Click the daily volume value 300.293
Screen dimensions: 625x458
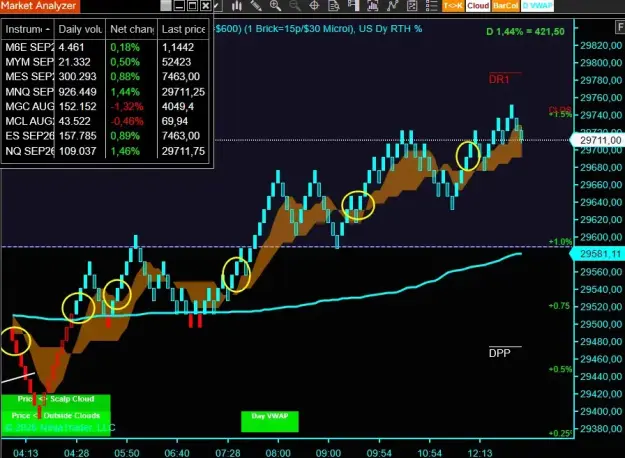pos(77,77)
